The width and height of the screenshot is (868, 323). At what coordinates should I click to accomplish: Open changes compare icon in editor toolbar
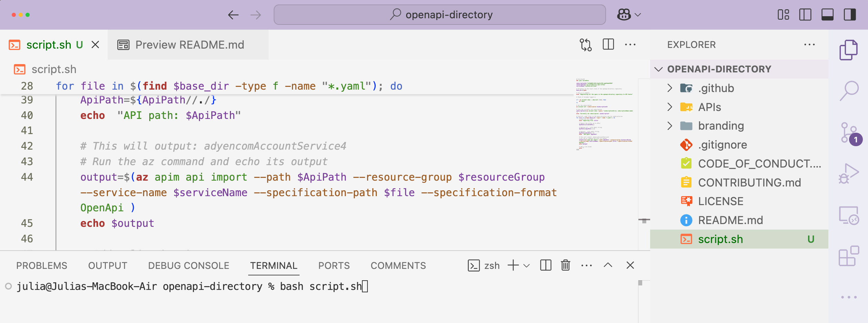[x=585, y=45]
